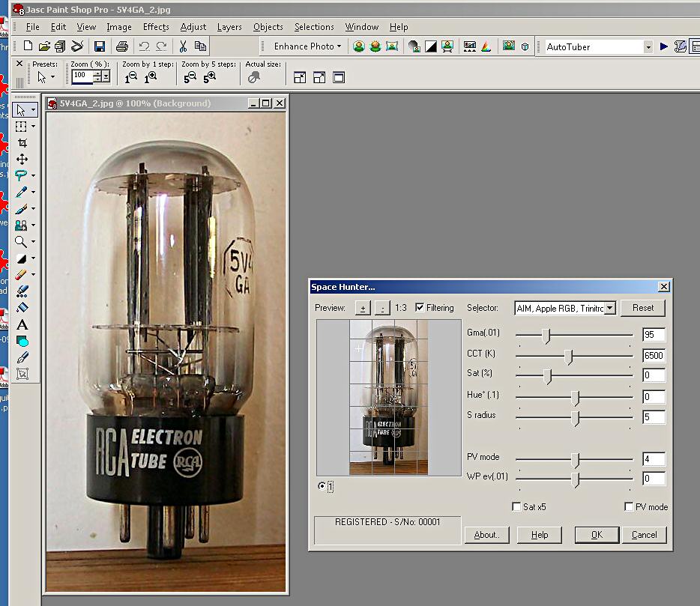Select the Clone Brush tool
700x606 pixels.
click(20, 225)
